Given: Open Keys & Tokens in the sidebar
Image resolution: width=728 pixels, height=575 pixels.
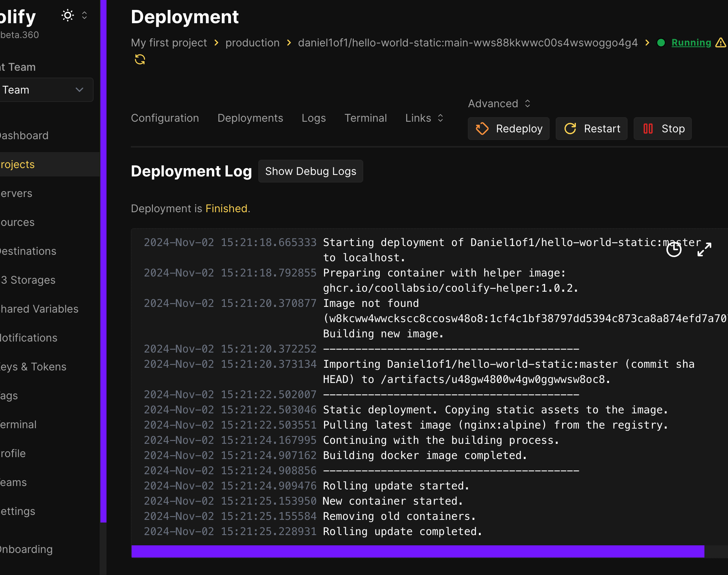Looking at the screenshot, I should coord(33,367).
